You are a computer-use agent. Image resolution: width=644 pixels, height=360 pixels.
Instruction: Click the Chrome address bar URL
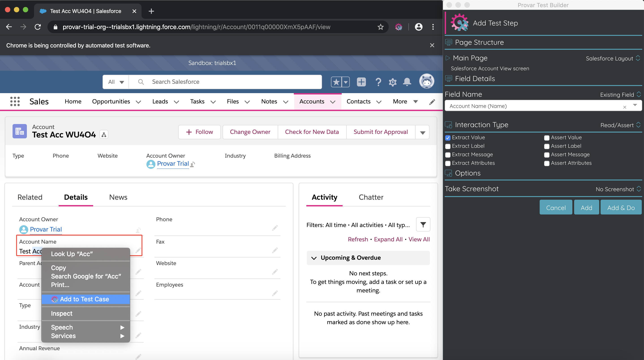tap(196, 27)
